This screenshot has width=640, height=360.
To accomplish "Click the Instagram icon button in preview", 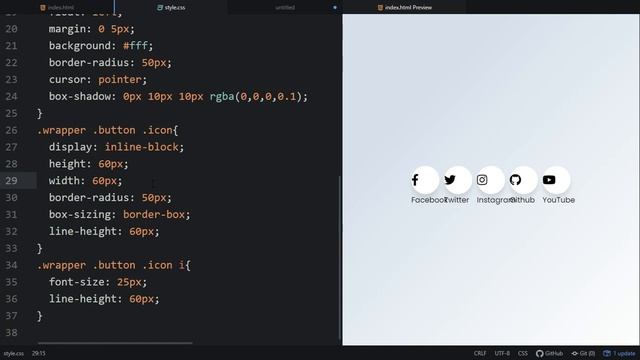I will 490,180.
